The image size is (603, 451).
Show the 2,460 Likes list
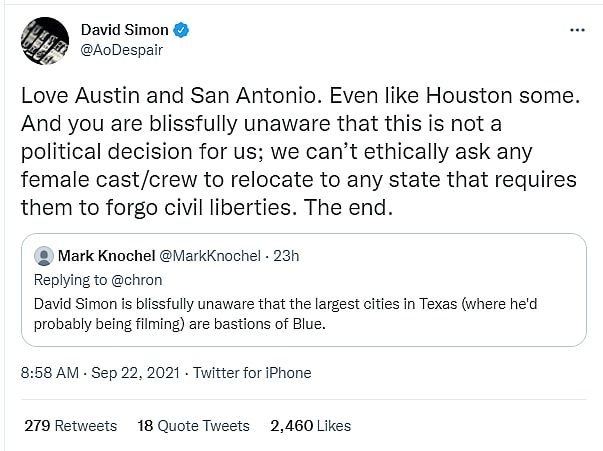coord(310,425)
